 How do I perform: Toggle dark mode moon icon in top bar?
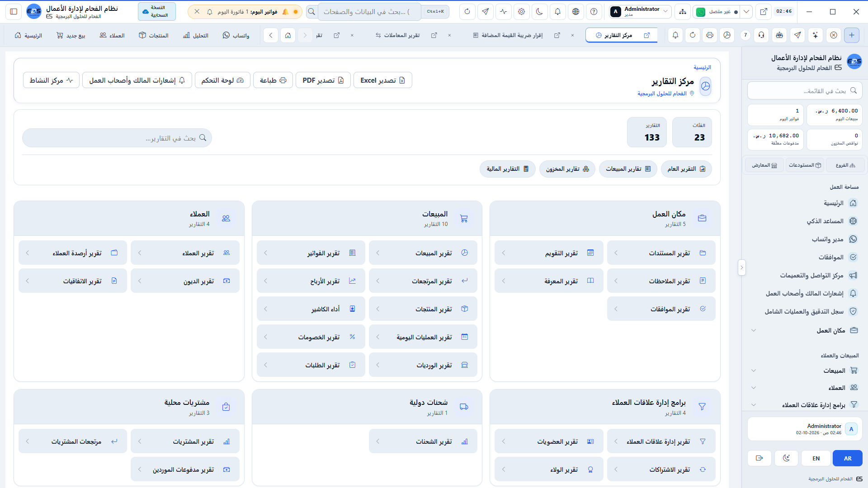[540, 12]
